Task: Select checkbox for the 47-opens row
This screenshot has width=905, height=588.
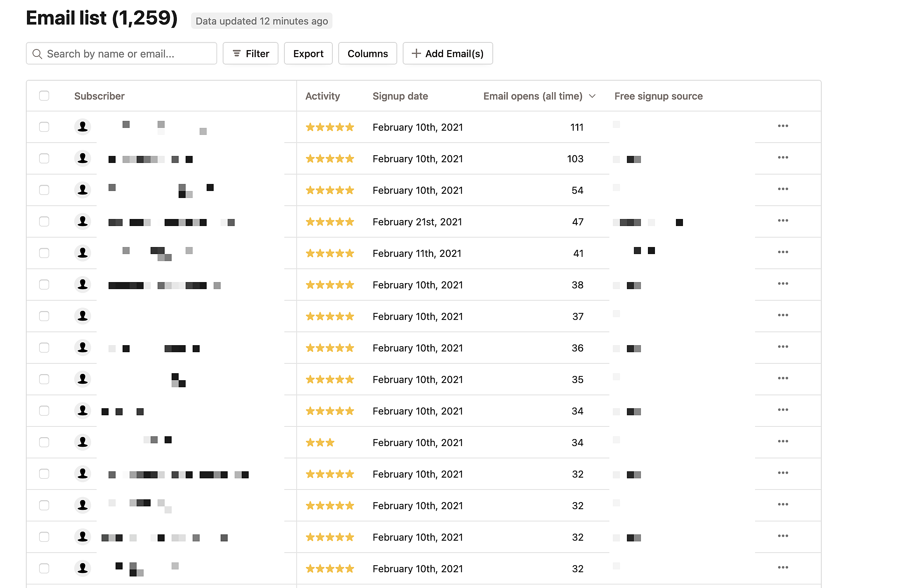Action: (44, 222)
